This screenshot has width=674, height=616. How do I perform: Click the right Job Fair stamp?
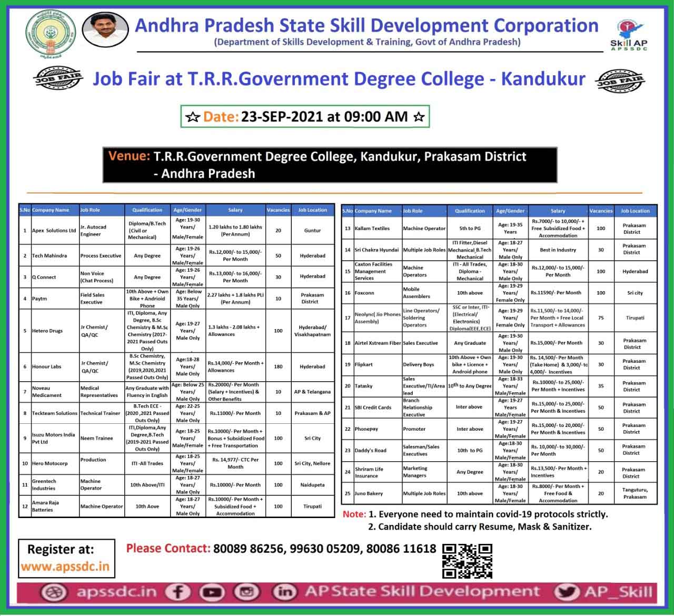coord(620,82)
